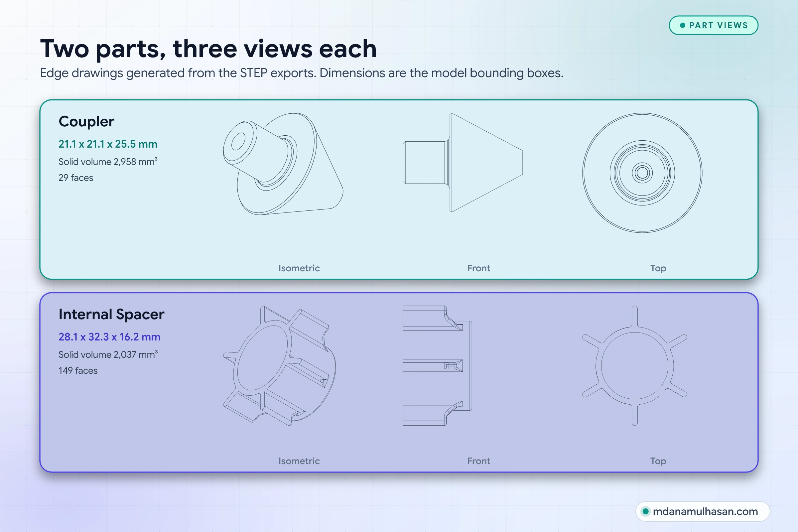Select the Coupler front view drawing
The height and width of the screenshot is (532, 798).
pyautogui.click(x=463, y=163)
